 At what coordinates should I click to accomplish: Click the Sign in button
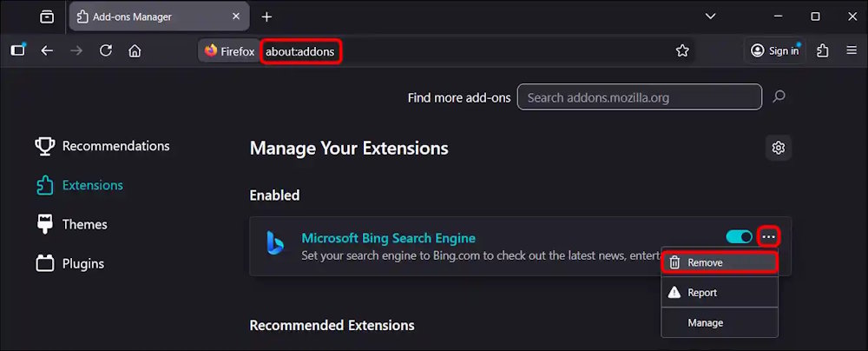pyautogui.click(x=775, y=50)
